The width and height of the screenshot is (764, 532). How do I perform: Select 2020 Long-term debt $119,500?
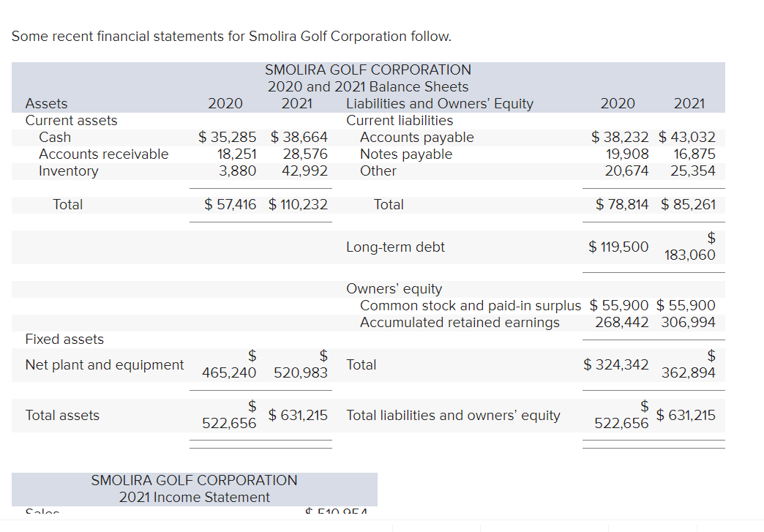[x=618, y=247]
